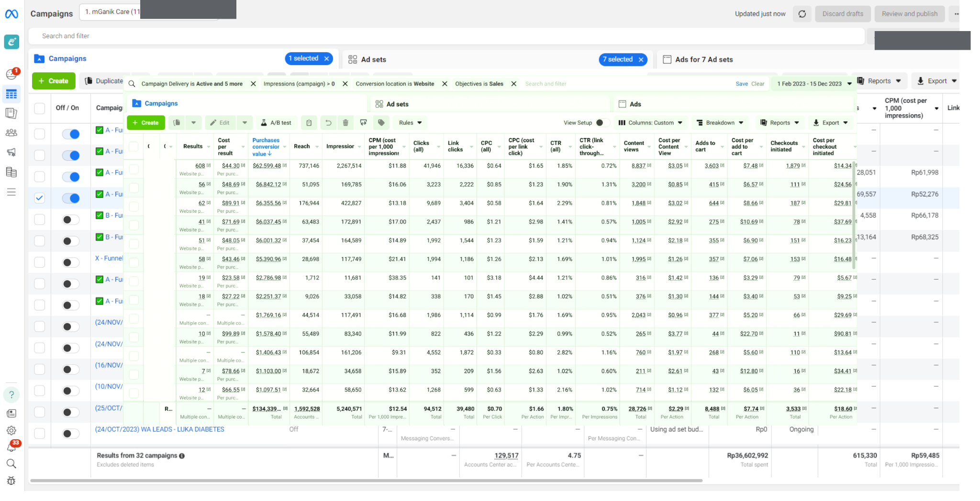Click the undo arrow icon

click(328, 123)
